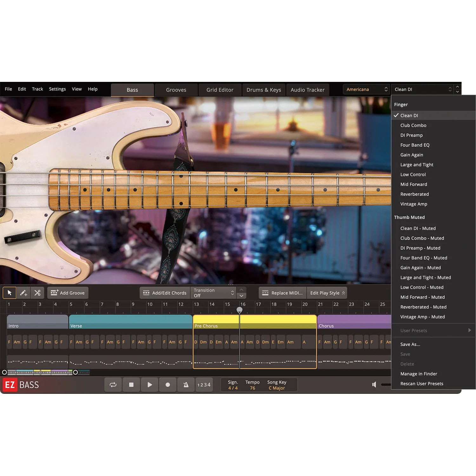Select the arrow pointer tool
This screenshot has width=476, height=476.
[x=10, y=293]
